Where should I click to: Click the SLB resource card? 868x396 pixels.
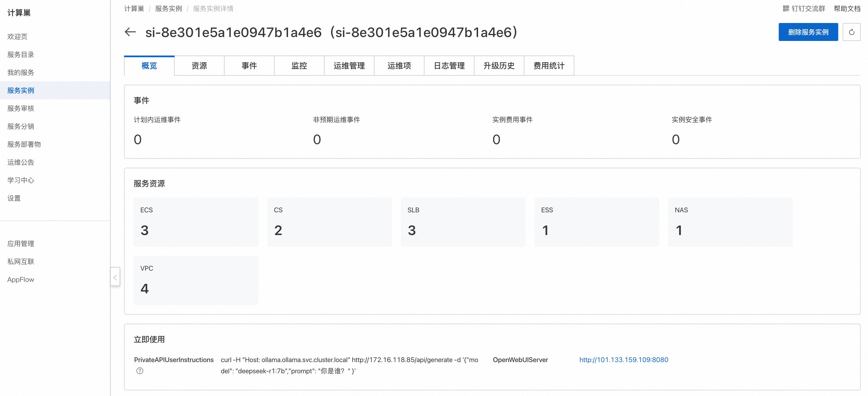[463, 222]
